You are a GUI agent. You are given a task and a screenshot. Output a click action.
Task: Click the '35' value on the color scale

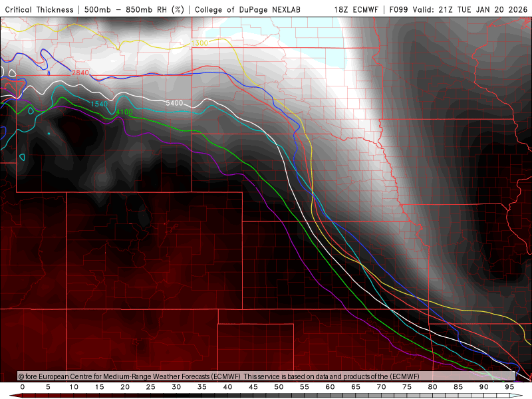pyautogui.click(x=202, y=387)
